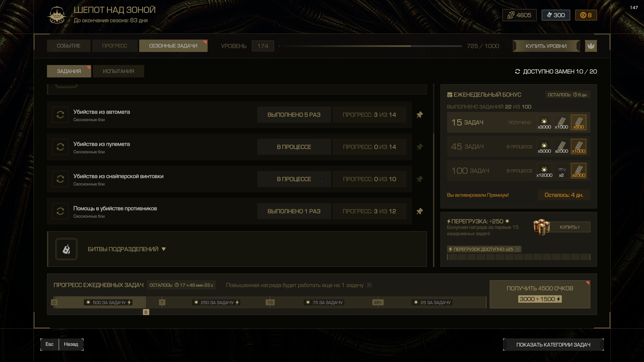Open the gold coin balance showing 8
Screen dimensions: 644x362
pos(586,15)
